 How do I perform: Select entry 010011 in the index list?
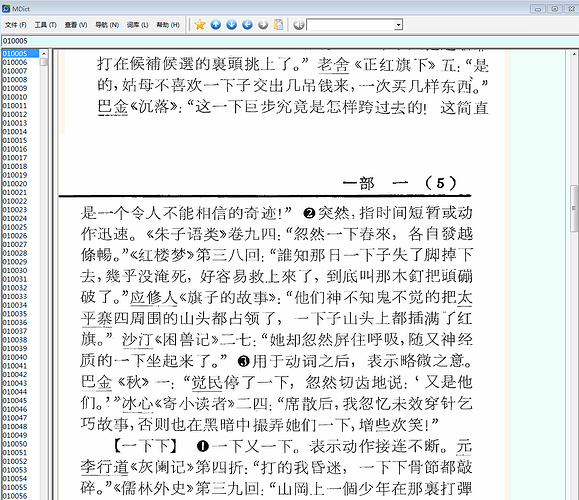pos(15,106)
